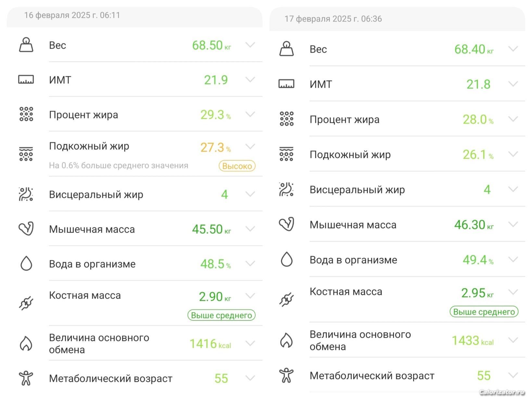Click the body fat dots icon, left panel
This screenshot has height=399, width=532.
[26, 114]
